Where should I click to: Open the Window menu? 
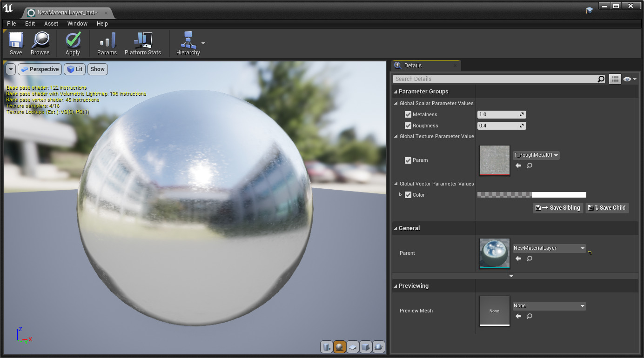77,24
